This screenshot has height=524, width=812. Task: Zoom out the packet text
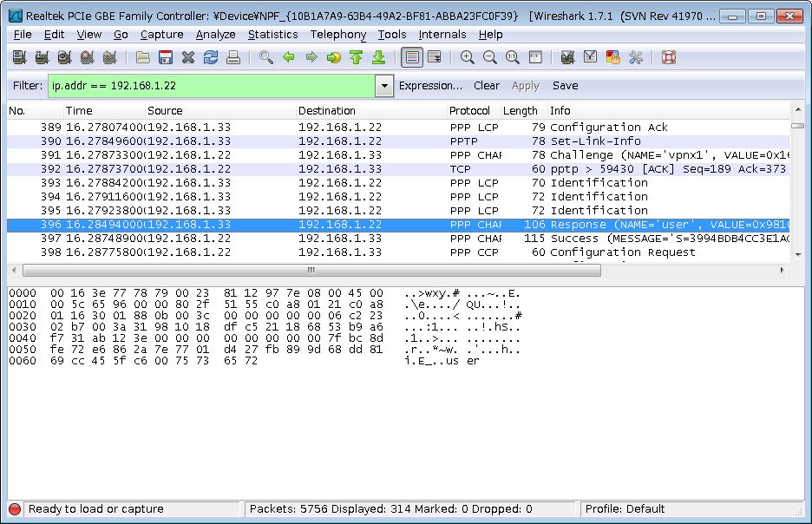[x=490, y=57]
